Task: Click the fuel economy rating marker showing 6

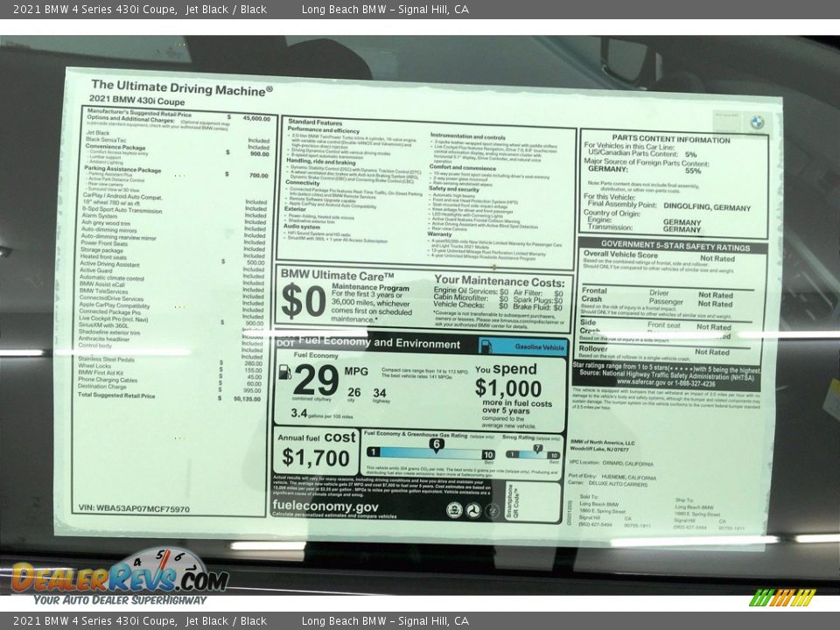Action: pos(437,444)
